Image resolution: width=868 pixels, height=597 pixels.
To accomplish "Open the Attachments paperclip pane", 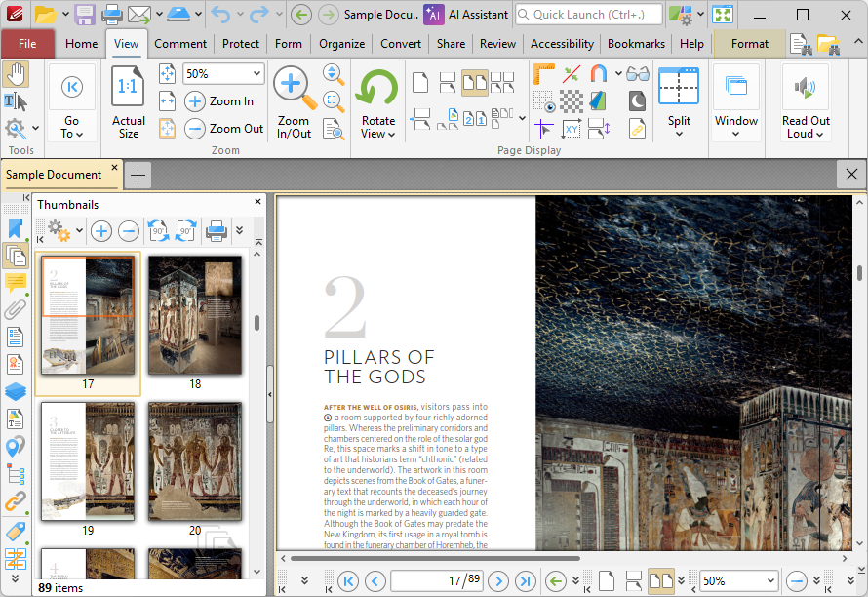I will 15,309.
